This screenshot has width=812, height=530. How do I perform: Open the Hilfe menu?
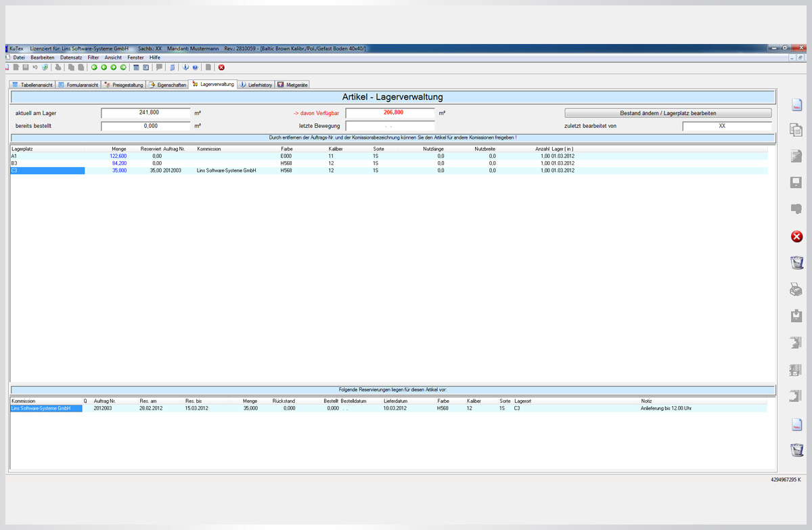pos(155,58)
